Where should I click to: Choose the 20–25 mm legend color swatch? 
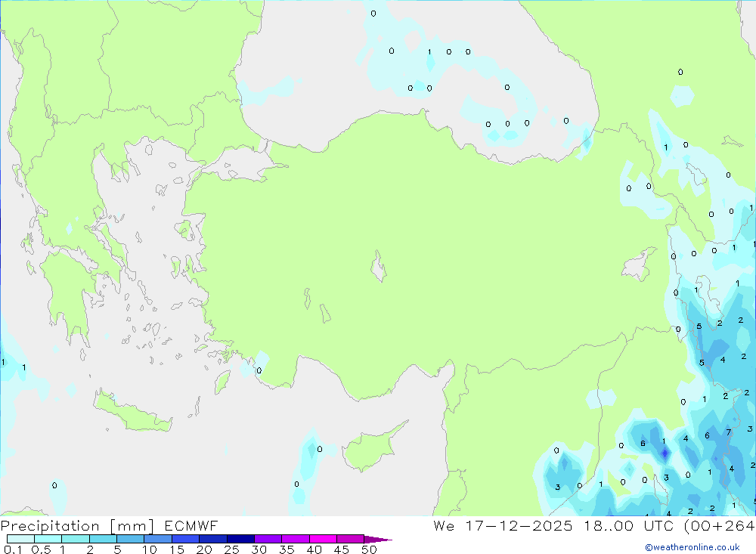212,539
